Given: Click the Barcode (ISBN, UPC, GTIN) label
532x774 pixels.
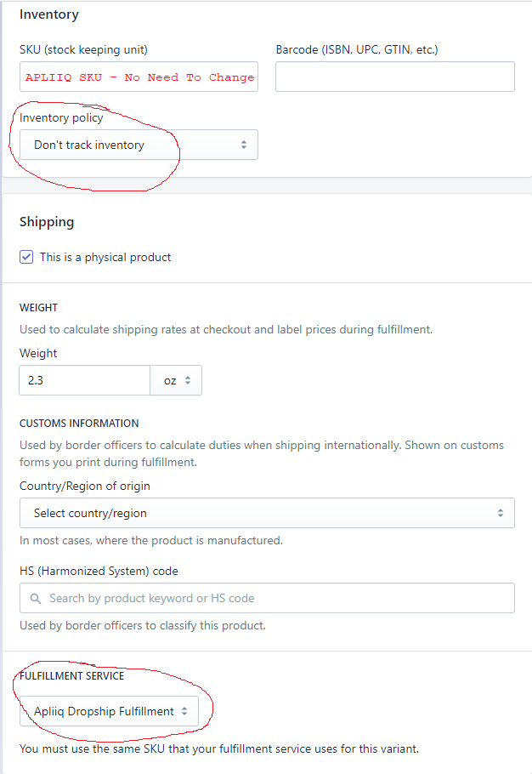Looking at the screenshot, I should pyautogui.click(x=357, y=49).
